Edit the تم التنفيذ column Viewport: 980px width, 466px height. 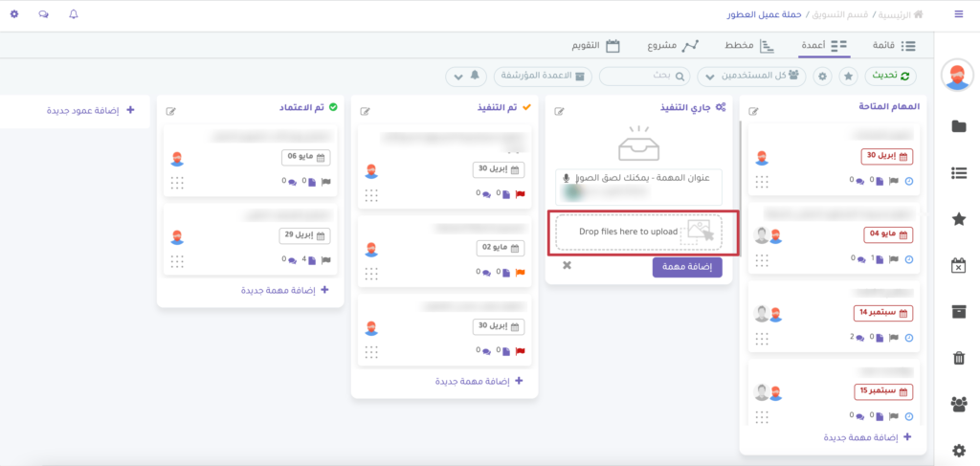(x=365, y=111)
